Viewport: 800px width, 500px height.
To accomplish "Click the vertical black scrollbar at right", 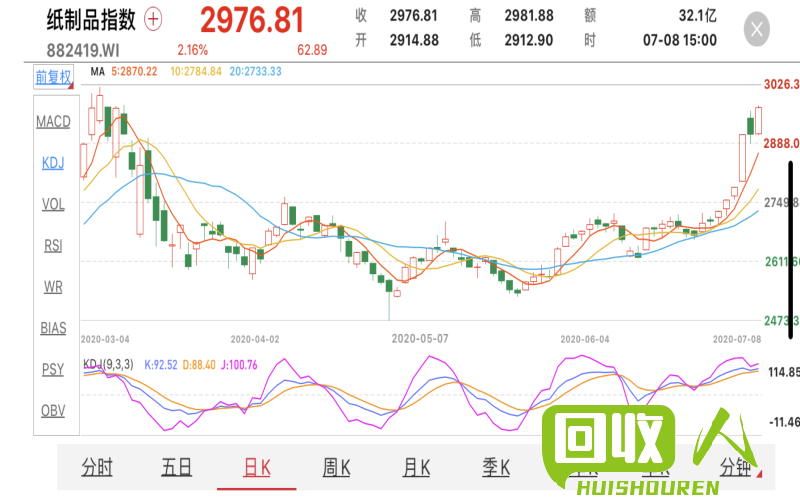I will tap(791, 249).
